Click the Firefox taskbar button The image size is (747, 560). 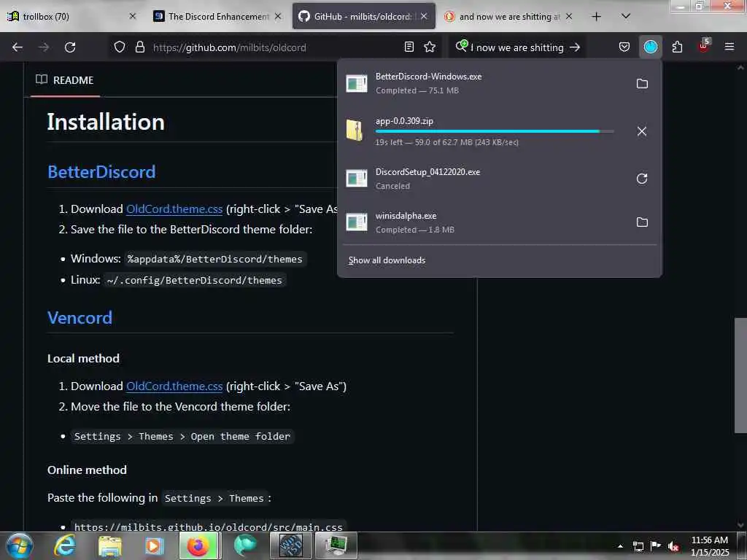click(200, 545)
